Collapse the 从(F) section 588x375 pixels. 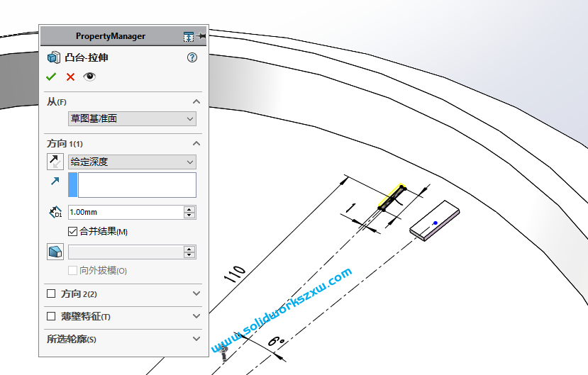pos(196,101)
